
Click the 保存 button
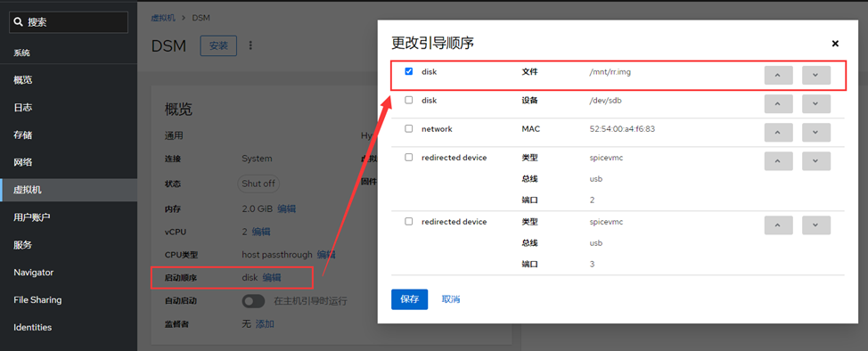coord(410,299)
